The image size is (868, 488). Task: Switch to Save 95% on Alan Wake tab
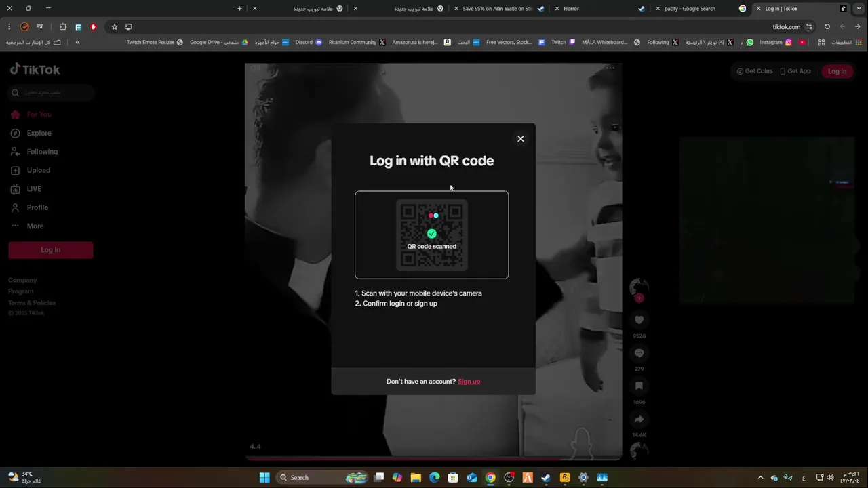point(498,9)
